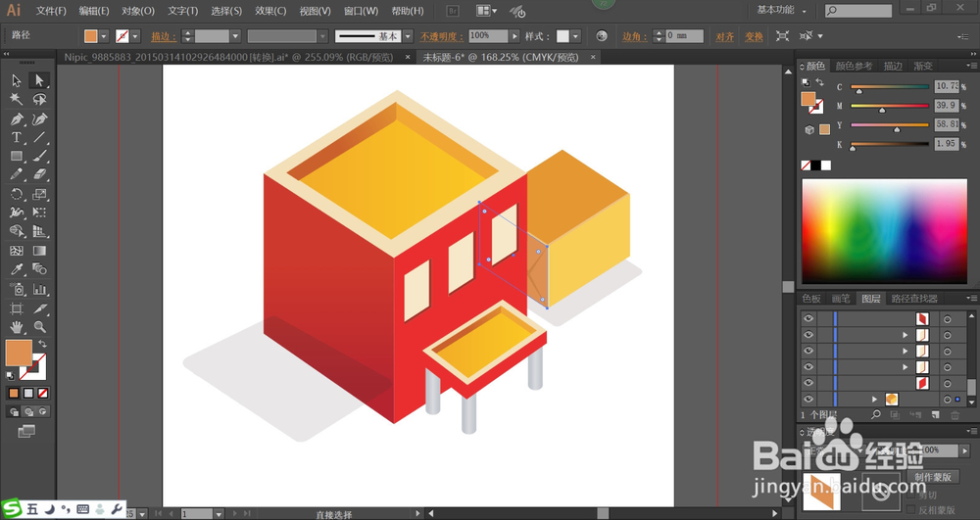Create new layer with Layers panel icon
The height and width of the screenshot is (520, 980).
(935, 414)
